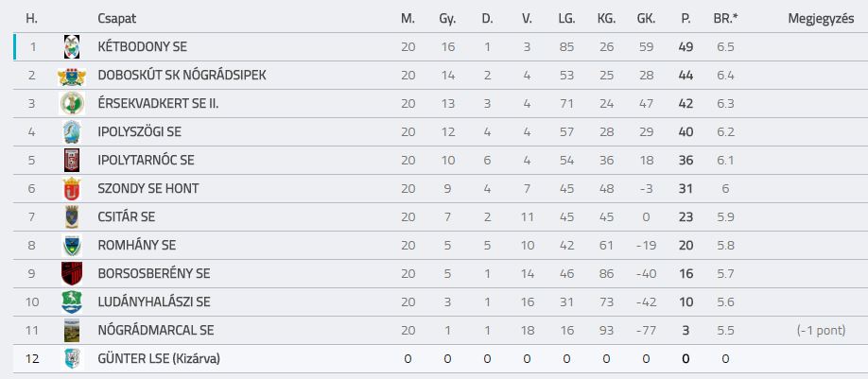Open the Ipolytarnóc SE red crest
Viewport: 868px width, 379px height.
[72, 161]
